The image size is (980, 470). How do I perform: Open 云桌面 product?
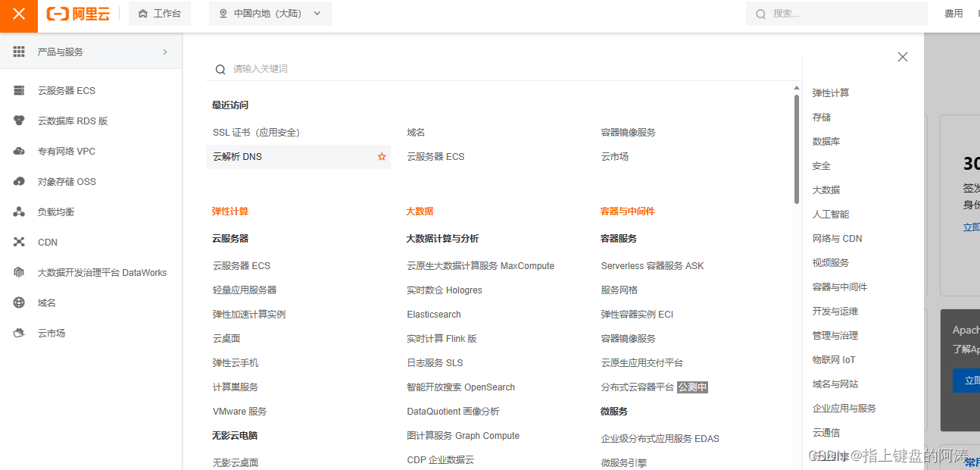point(226,339)
